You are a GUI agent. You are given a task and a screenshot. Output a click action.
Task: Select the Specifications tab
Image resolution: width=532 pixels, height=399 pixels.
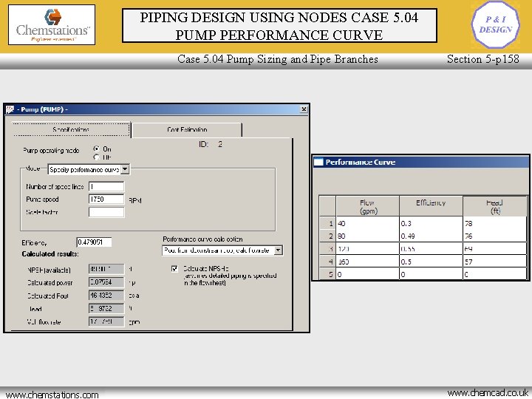tap(71, 129)
